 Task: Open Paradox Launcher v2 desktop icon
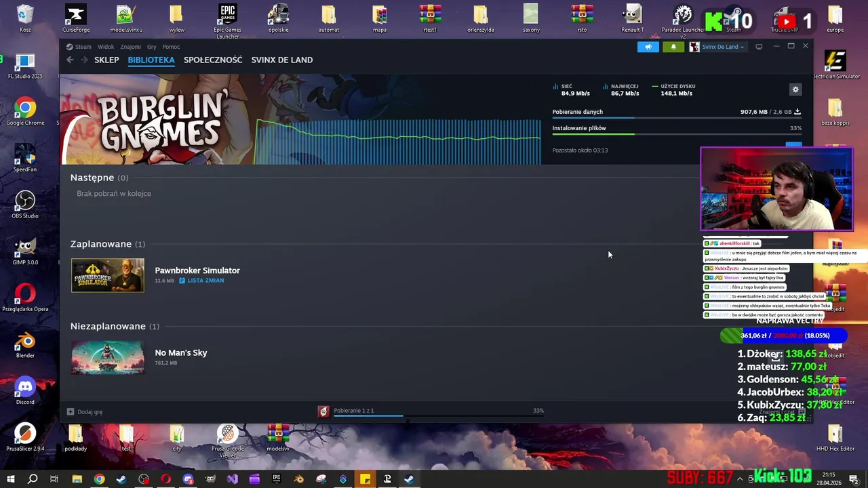[683, 21]
